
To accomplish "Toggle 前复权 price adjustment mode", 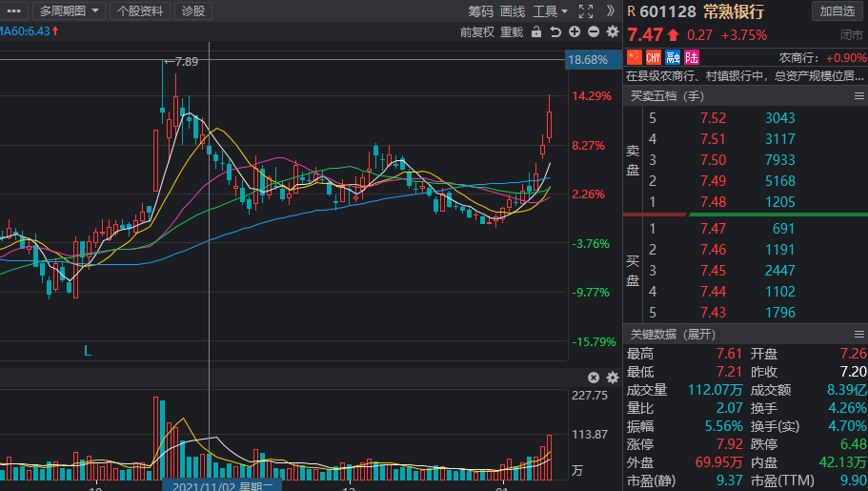I will click(476, 32).
